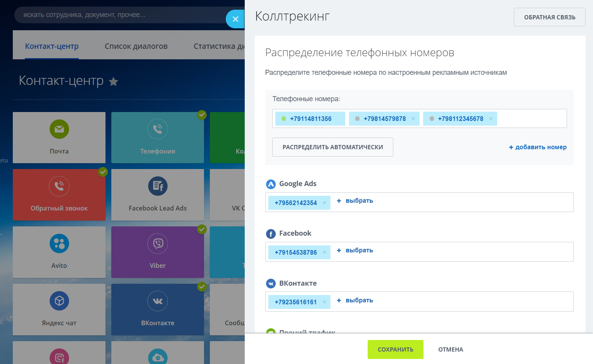Click +79154538786 number in Facebook
This screenshot has width=593, height=364.
[296, 252]
